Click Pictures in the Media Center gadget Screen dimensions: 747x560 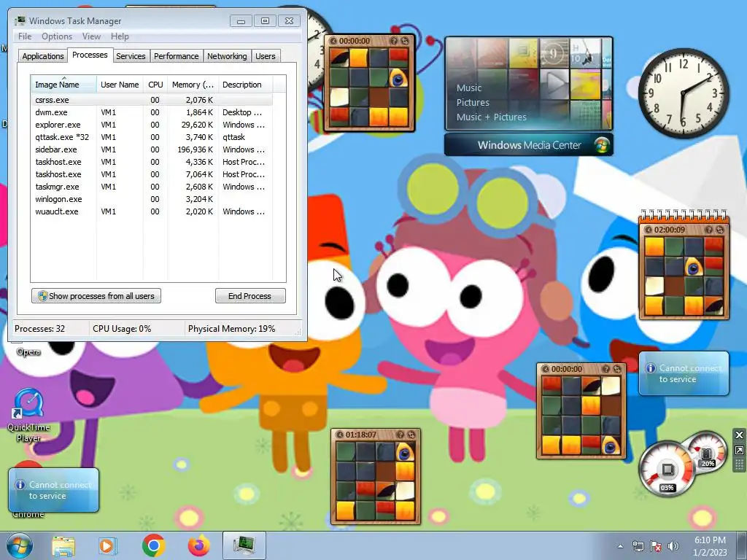tap(473, 102)
